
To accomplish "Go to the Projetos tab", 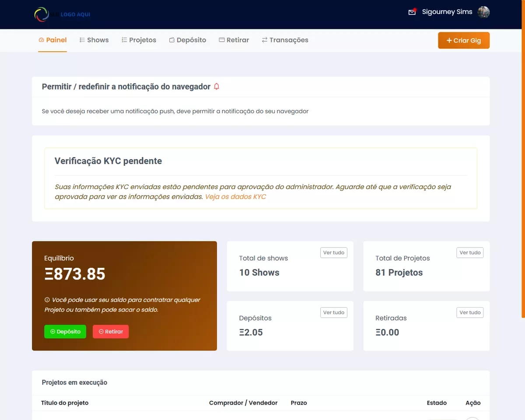I will (x=139, y=40).
